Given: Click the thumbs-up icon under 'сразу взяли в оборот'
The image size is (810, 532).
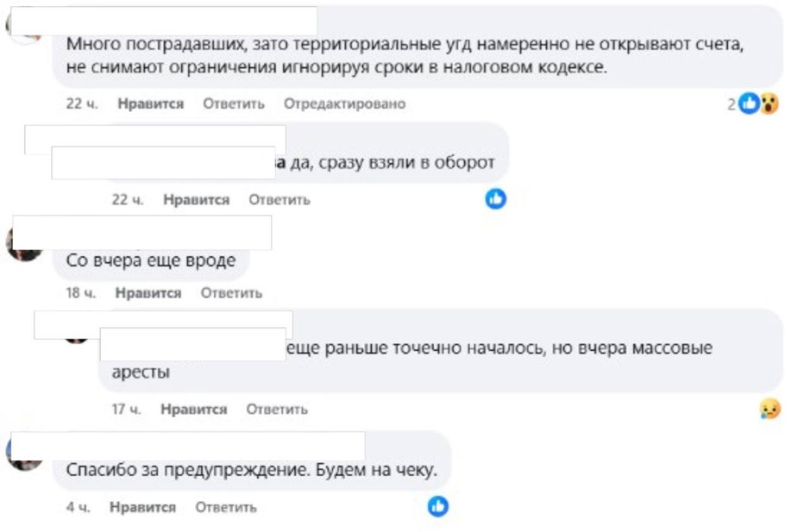Looking at the screenshot, I should coord(496,199).
